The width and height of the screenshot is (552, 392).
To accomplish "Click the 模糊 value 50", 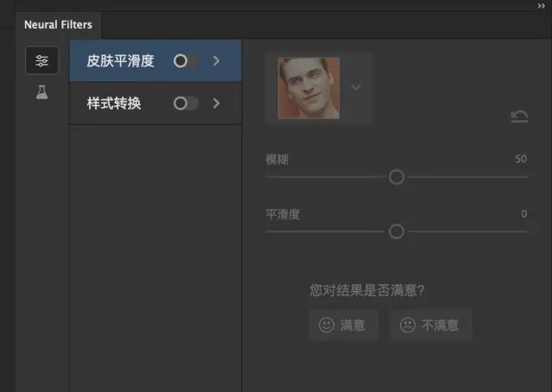I will 521,159.
